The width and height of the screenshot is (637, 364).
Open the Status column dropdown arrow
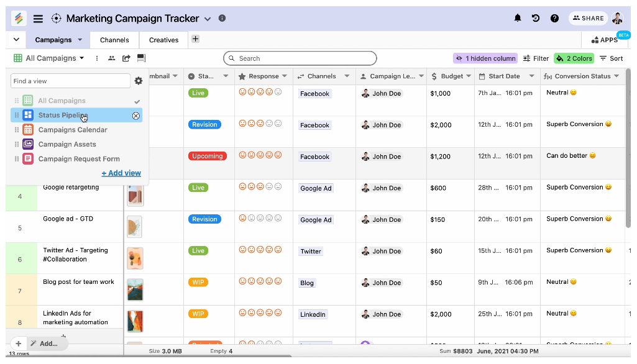226,76
